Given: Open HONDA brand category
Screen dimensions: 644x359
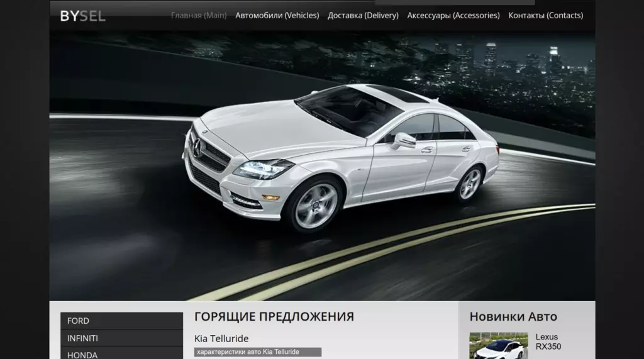Looking at the screenshot, I should tap(121, 354).
